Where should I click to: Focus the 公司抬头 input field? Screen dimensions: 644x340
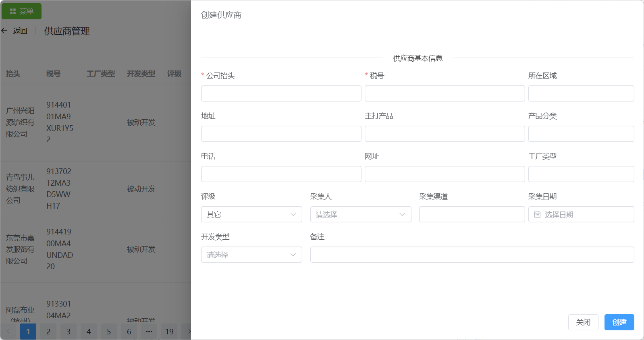(281, 93)
